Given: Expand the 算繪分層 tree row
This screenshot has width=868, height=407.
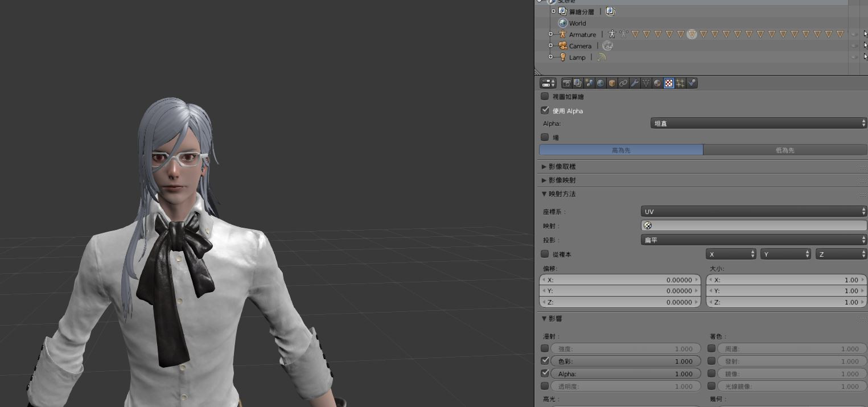Looking at the screenshot, I should click(553, 11).
